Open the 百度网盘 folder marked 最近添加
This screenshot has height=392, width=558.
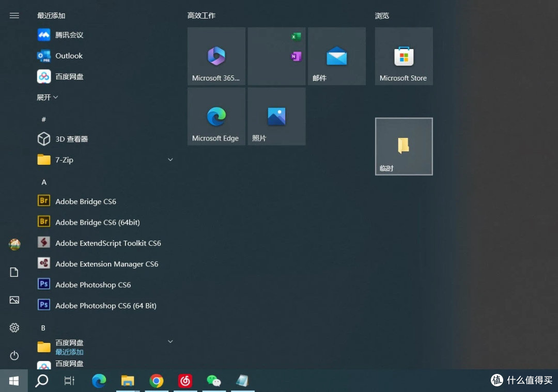(105, 347)
